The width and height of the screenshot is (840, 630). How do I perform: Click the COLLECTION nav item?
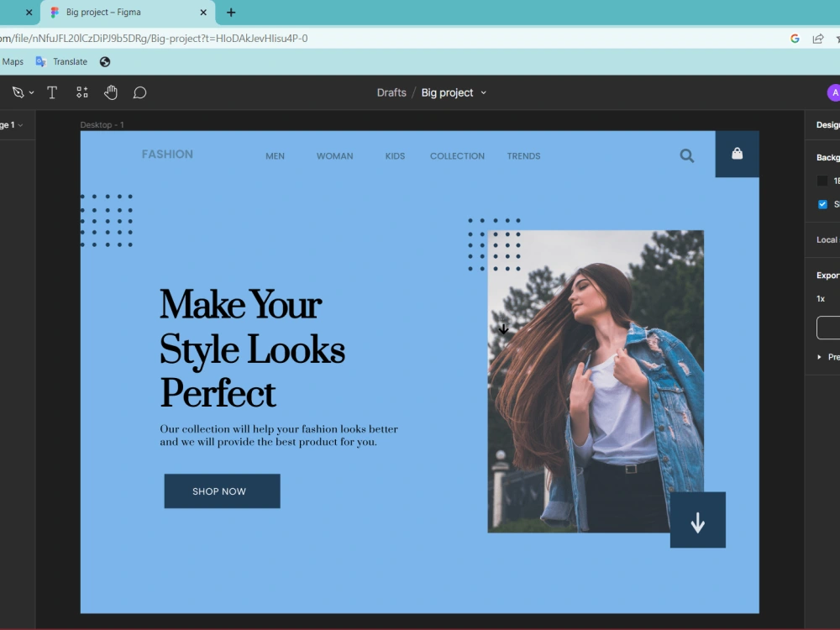click(x=457, y=156)
